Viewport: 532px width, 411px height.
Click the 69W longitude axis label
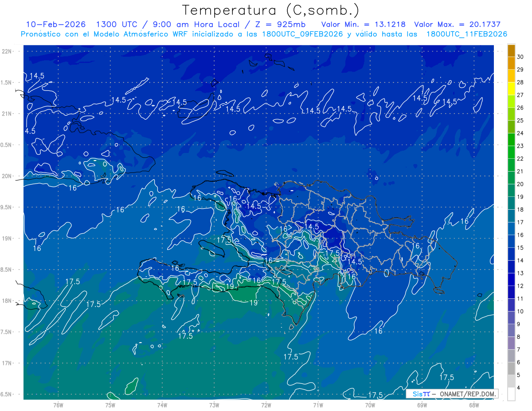coord(422,405)
